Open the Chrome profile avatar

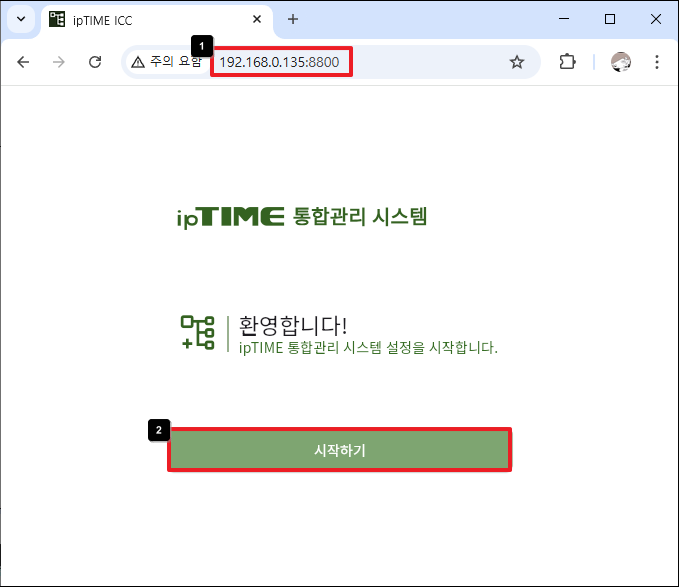tap(621, 62)
